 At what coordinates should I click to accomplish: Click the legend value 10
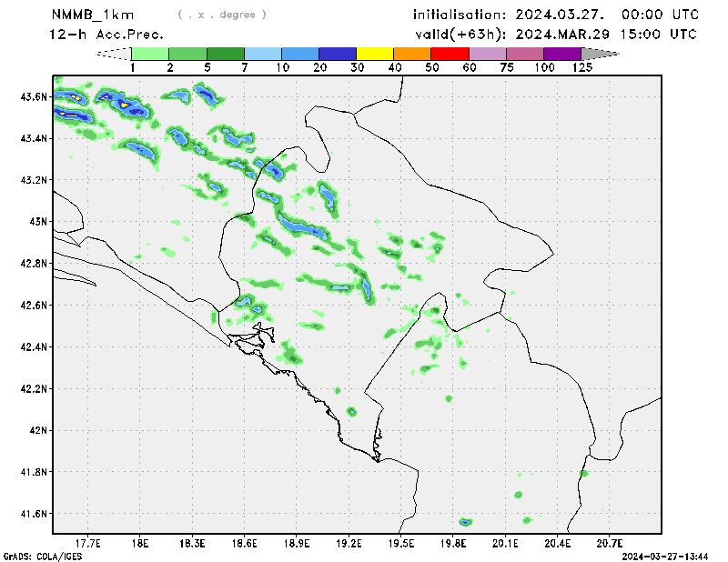coord(282,68)
